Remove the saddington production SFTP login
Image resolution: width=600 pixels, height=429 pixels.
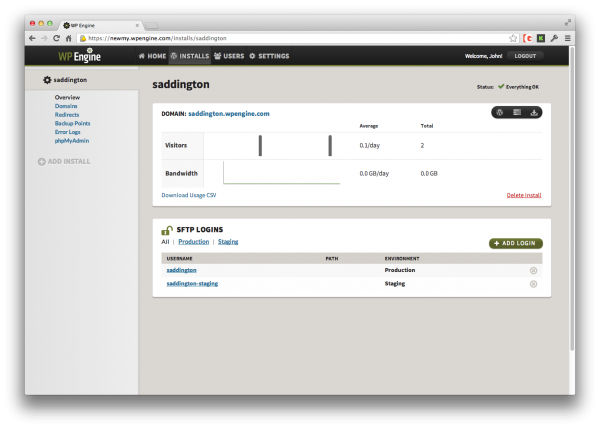533,270
